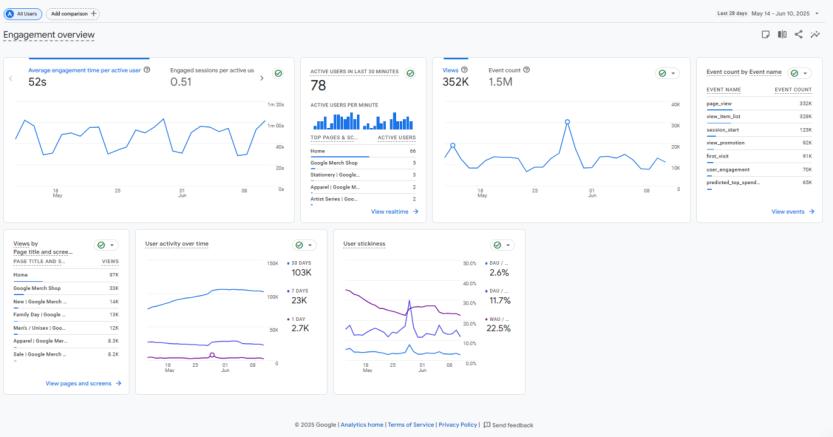The height and width of the screenshot is (437, 833).
Task: Open the Insights sparkline icon
Action: pyautogui.click(x=815, y=35)
